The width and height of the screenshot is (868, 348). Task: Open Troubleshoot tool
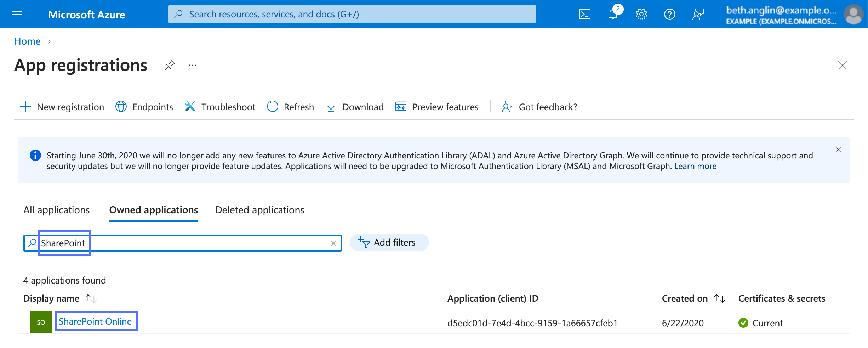coord(220,107)
